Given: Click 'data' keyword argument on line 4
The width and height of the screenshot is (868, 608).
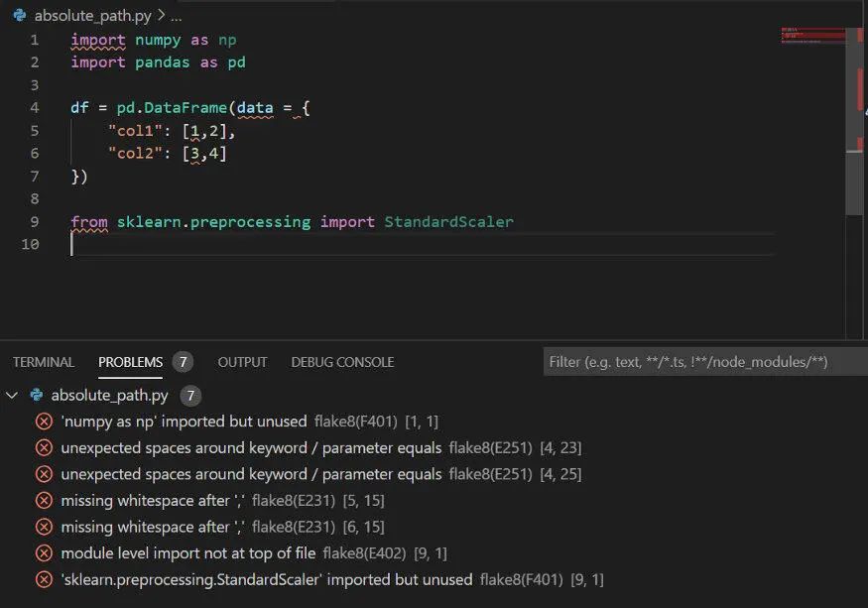Looking at the screenshot, I should [x=255, y=107].
